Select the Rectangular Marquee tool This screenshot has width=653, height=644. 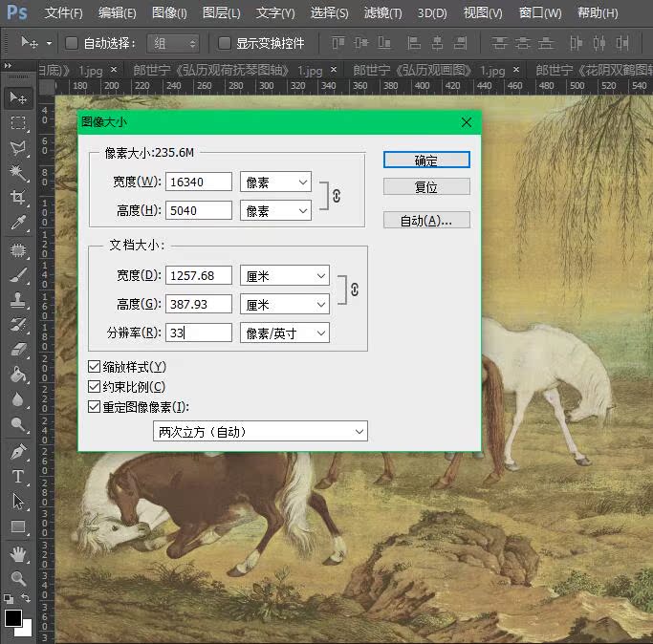[18, 123]
